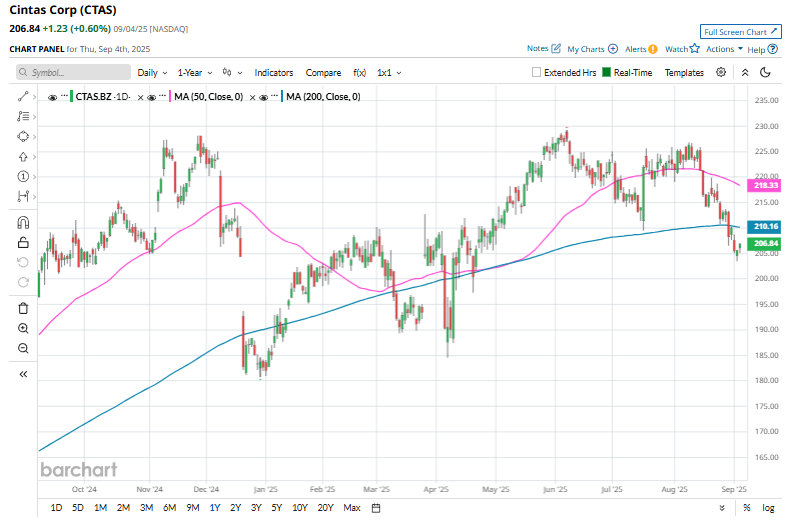Open the candlestick chart type dropdown

click(x=232, y=73)
